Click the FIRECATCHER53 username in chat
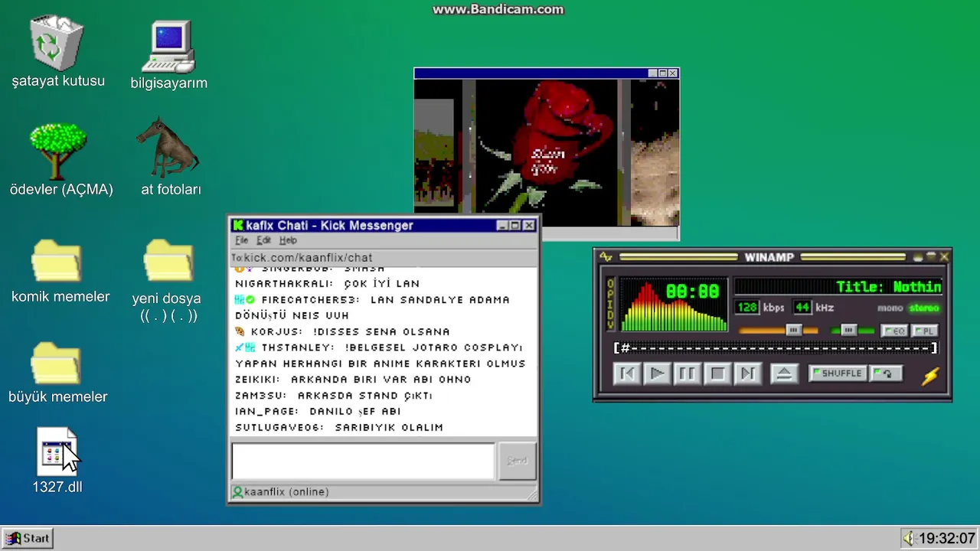Screen dimensions: 980x551 click(x=310, y=300)
